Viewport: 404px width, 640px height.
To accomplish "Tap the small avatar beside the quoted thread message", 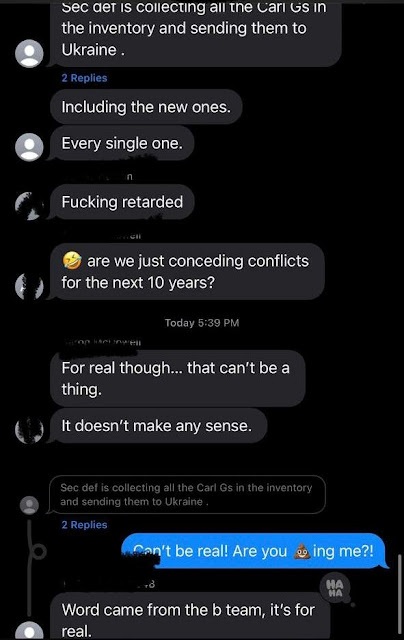I will tap(29, 505).
